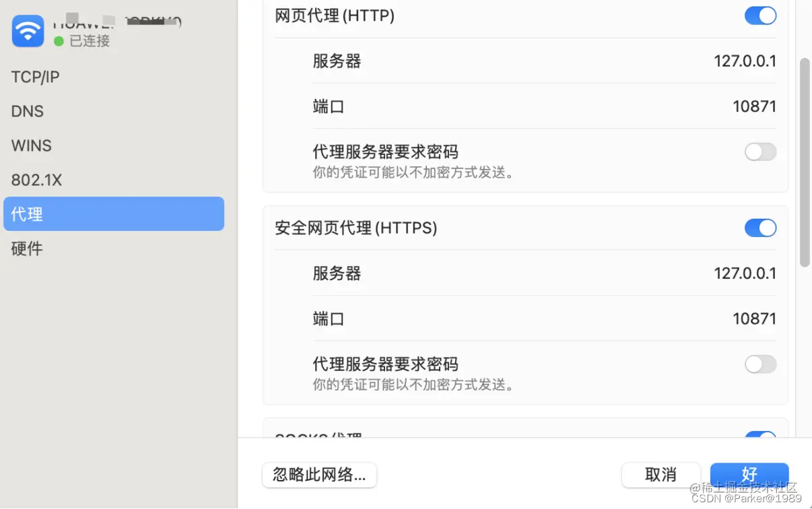Open the 硬件 (Hardware) pane
The image size is (812, 509).
(x=27, y=248)
